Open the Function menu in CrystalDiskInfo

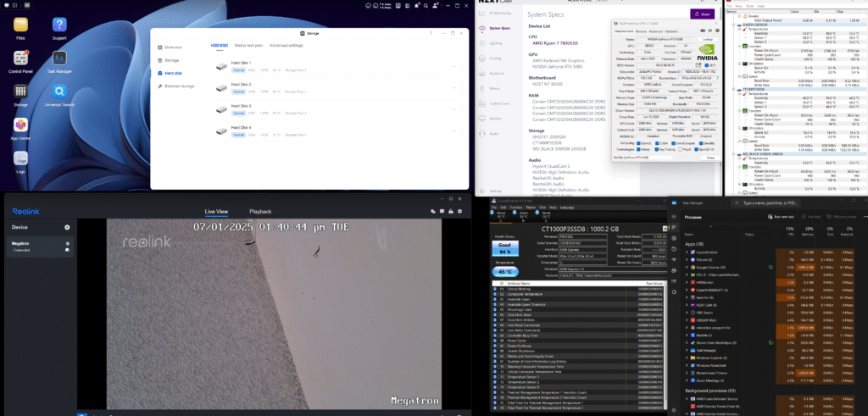click(x=515, y=207)
